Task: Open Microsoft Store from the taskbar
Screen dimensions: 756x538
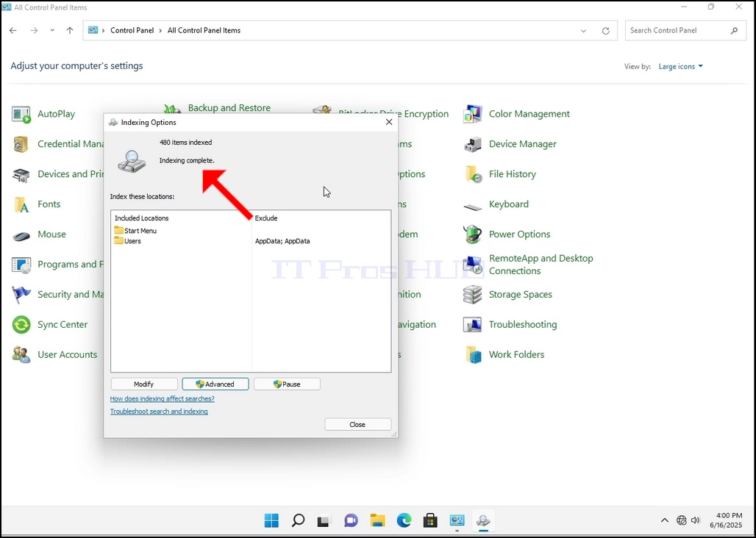Action: pyautogui.click(x=430, y=520)
